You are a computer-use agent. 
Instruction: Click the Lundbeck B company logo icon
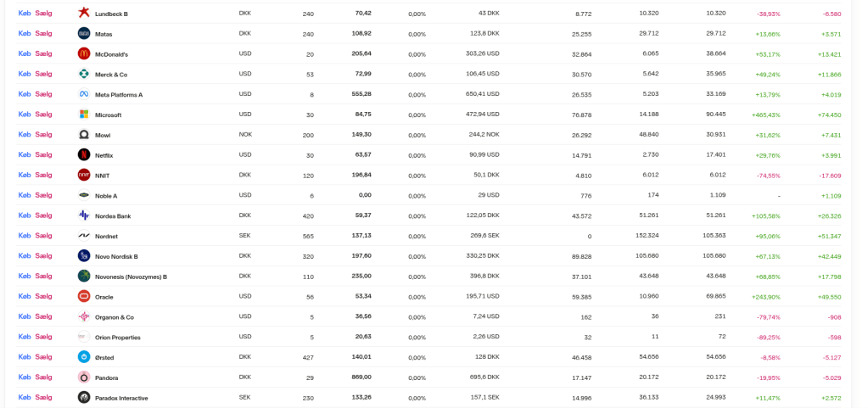84,13
